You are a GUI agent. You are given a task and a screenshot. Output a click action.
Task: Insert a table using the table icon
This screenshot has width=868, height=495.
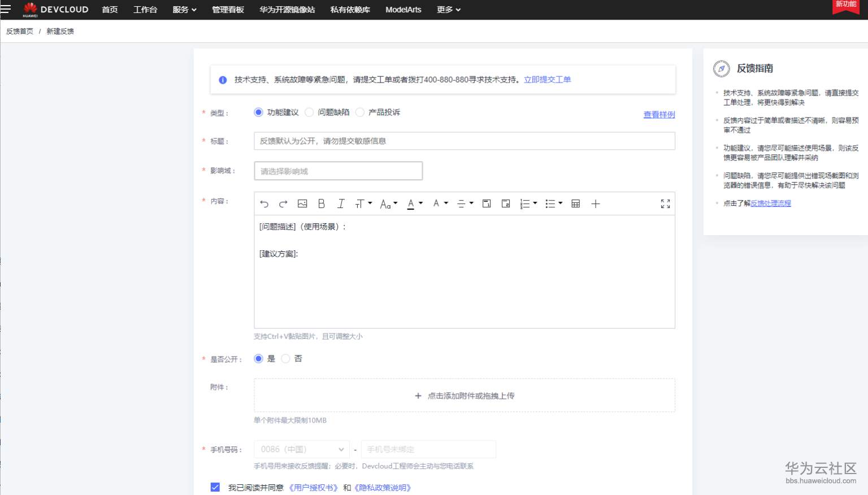pos(575,203)
